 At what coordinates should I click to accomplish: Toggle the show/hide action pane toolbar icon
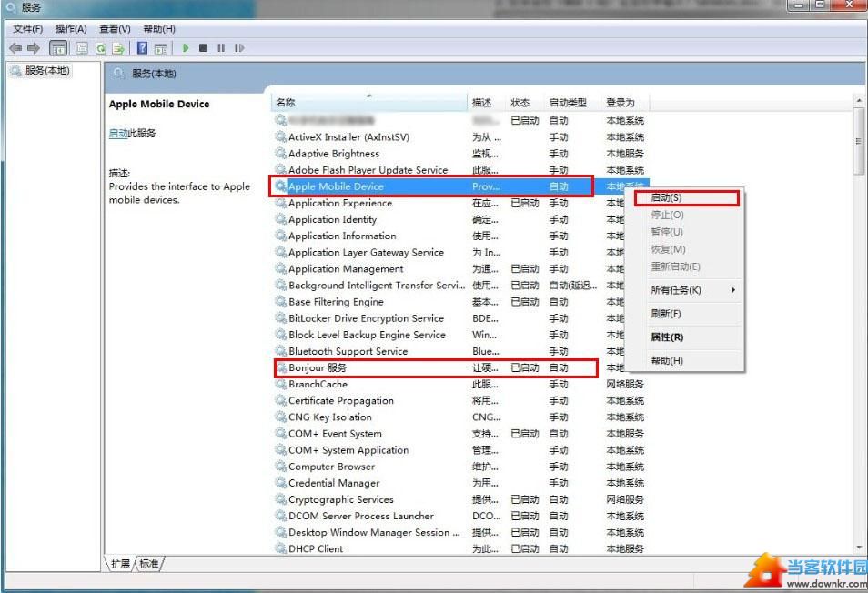[160, 48]
